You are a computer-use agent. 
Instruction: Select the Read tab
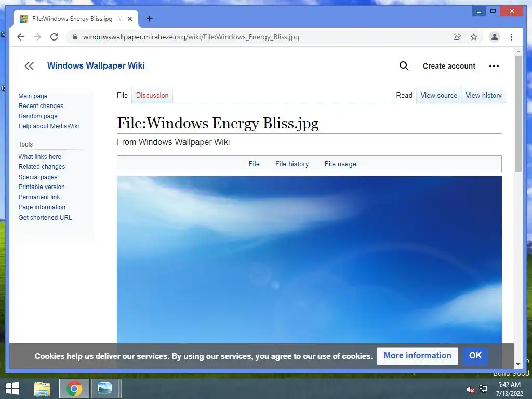404,96
